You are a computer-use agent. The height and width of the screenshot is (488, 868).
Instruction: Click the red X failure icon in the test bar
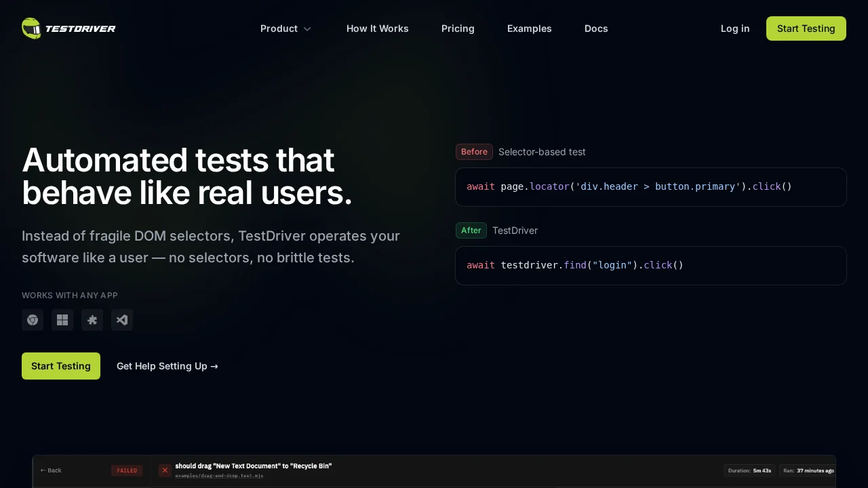pos(165,470)
